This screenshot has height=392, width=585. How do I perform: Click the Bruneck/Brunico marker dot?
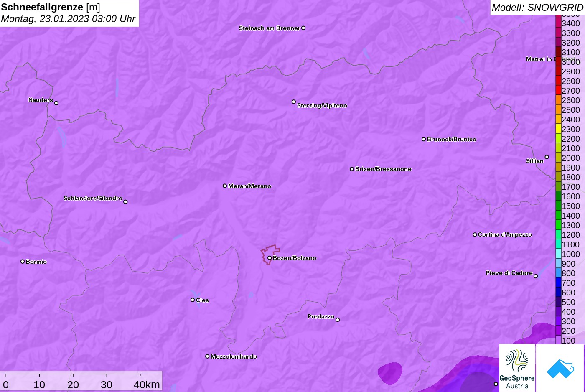coord(424,139)
